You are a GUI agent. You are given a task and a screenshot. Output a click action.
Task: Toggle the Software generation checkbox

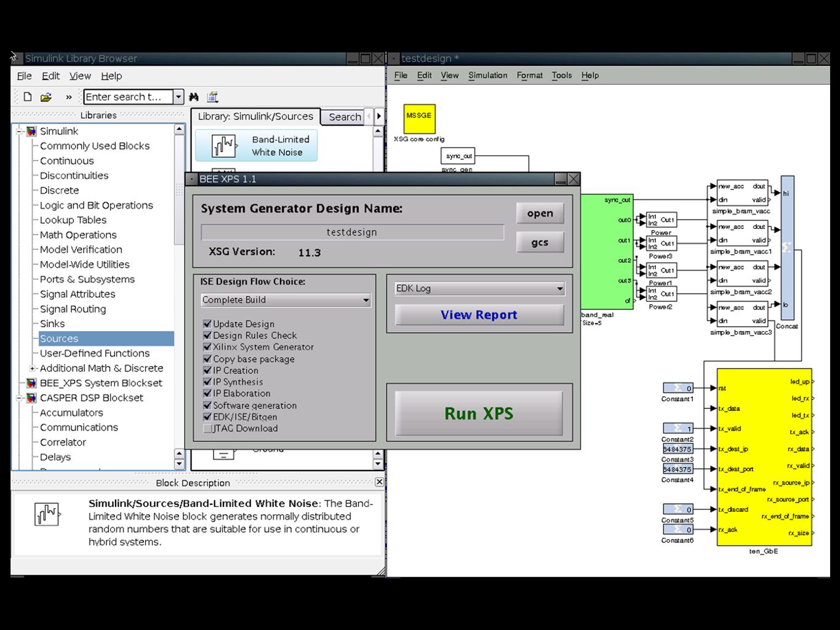coord(207,405)
